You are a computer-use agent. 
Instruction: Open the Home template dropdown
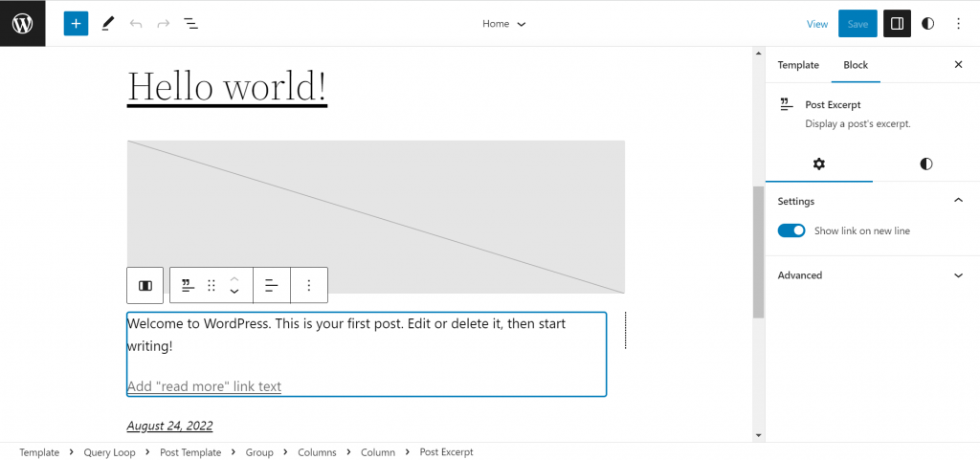(x=503, y=24)
